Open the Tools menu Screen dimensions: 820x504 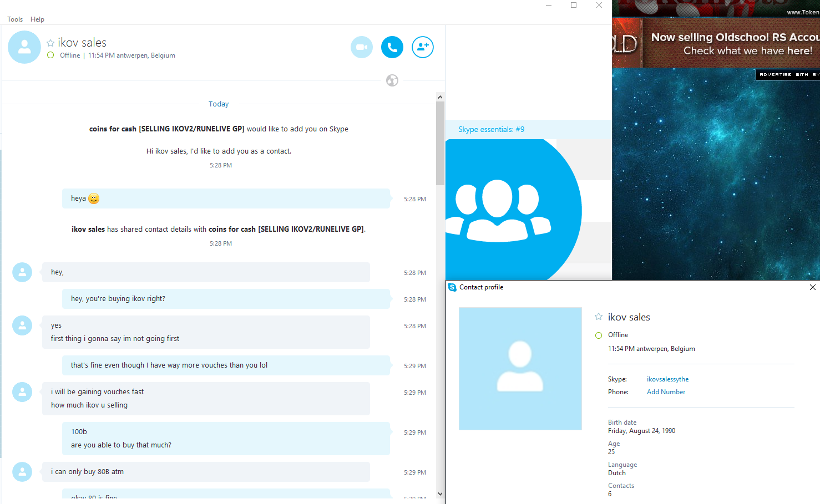15,19
